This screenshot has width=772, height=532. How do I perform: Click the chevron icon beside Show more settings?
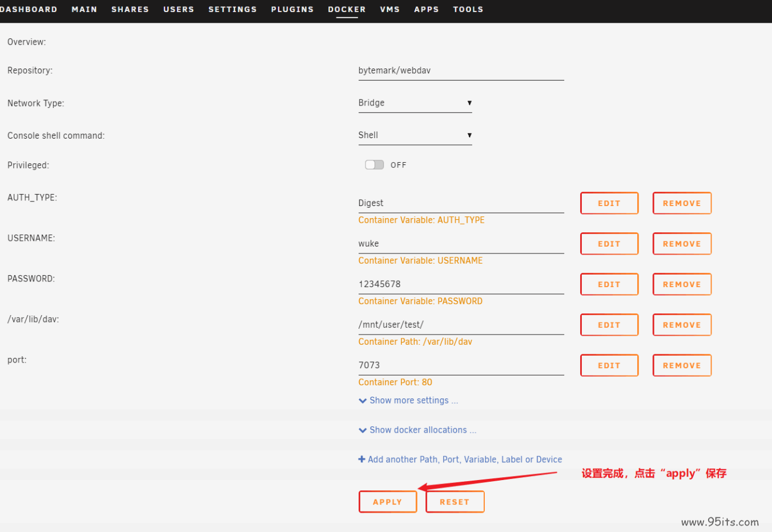tap(363, 401)
